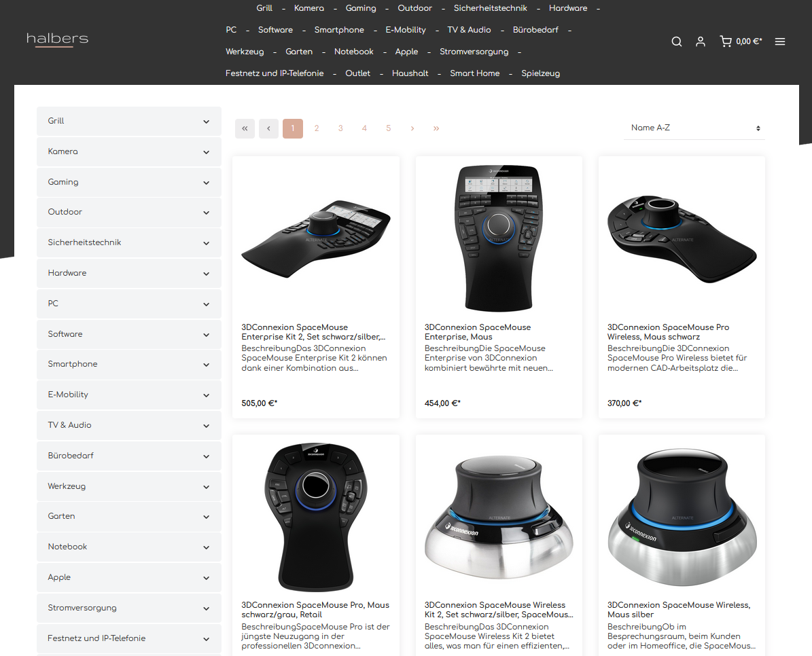Screen dimensions: 812x656
Task: Expand the Garten sidebar category
Action: pyautogui.click(x=129, y=516)
